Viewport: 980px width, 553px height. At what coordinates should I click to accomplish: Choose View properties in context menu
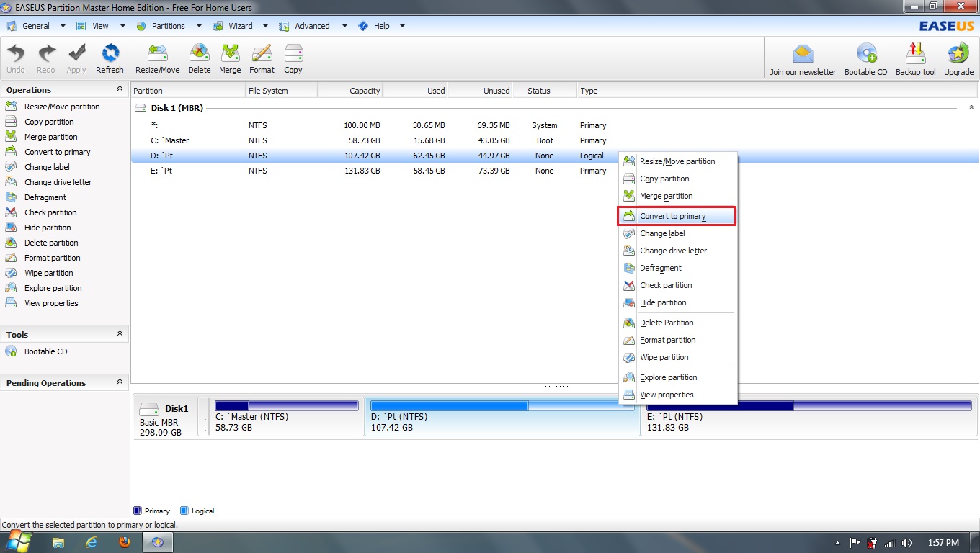[677, 395]
